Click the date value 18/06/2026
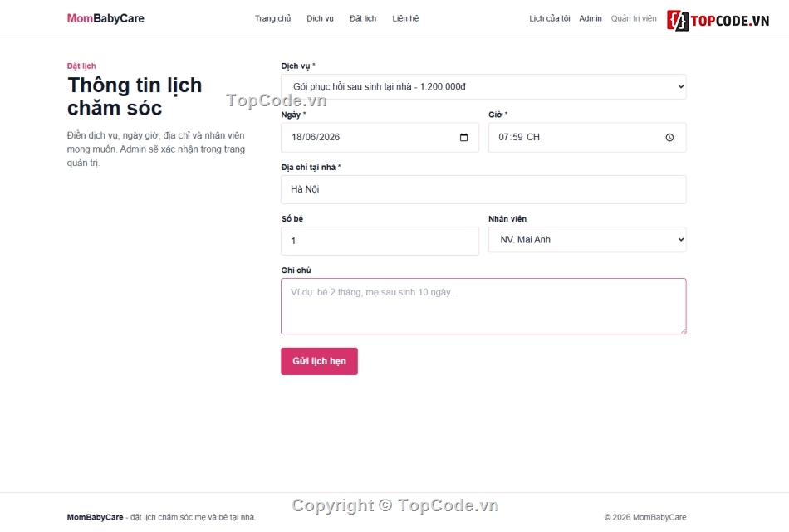 tap(316, 137)
